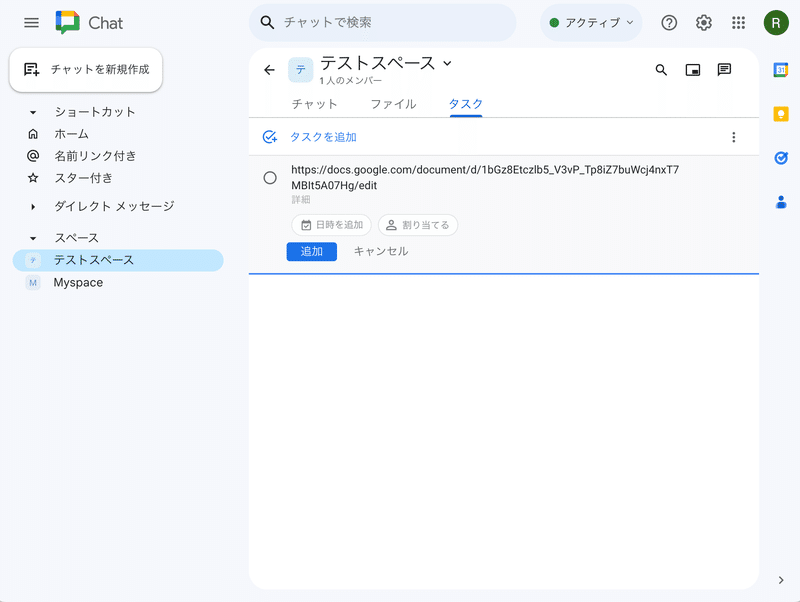The width and height of the screenshot is (800, 602).
Task: Go back with the arrow icon
Action: [269, 70]
